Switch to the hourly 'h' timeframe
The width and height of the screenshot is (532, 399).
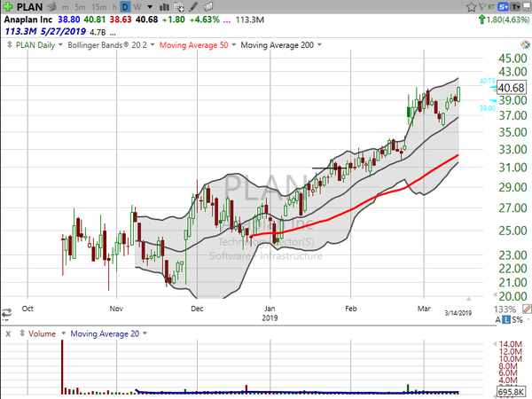pyautogui.click(x=114, y=7)
